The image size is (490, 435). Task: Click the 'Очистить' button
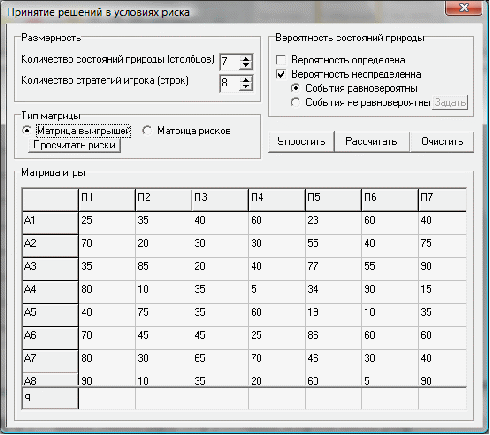pos(442,142)
